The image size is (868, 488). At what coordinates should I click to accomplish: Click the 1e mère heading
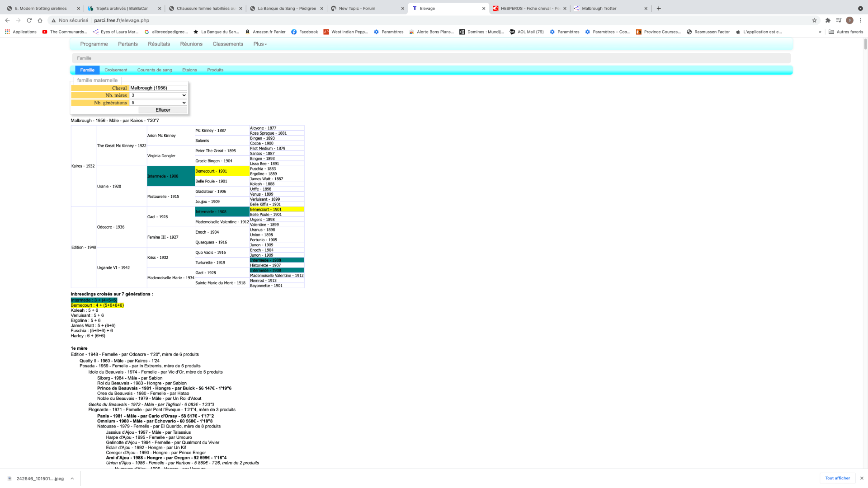[79, 348]
